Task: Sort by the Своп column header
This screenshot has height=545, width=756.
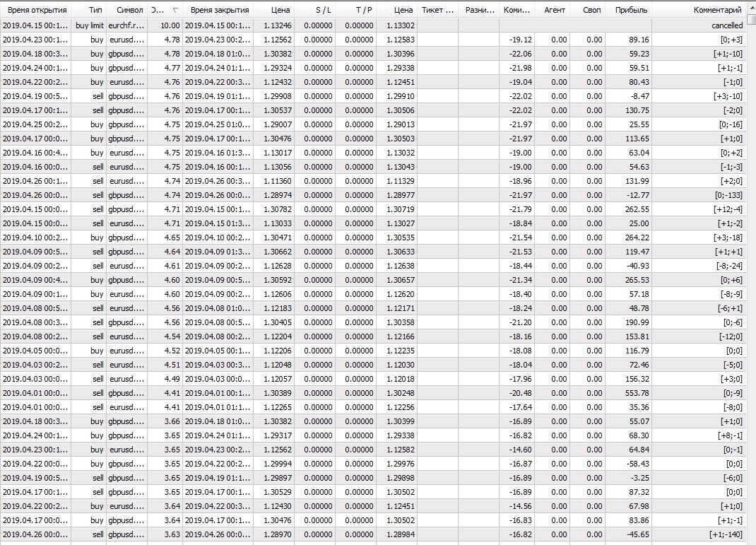Action: [588, 10]
